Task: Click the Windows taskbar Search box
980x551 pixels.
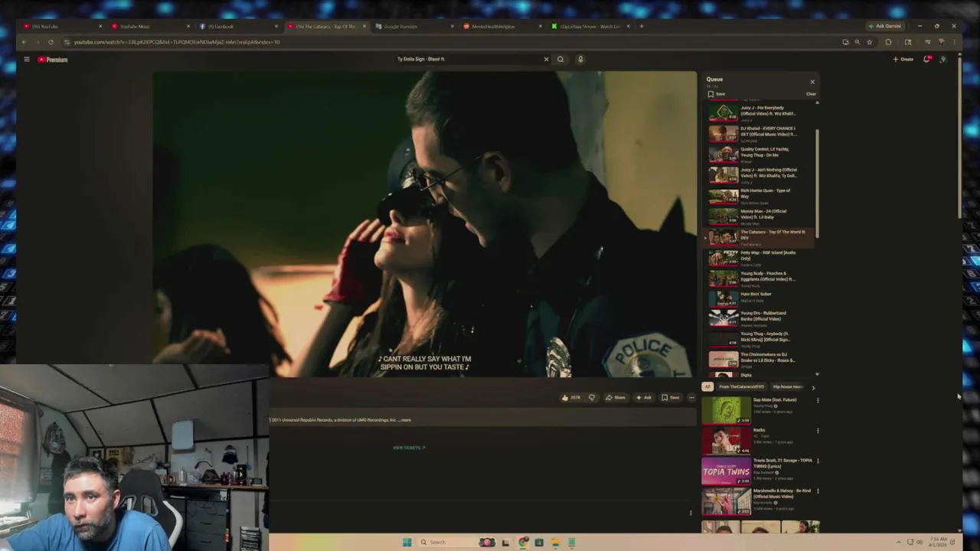Action: click(447, 543)
